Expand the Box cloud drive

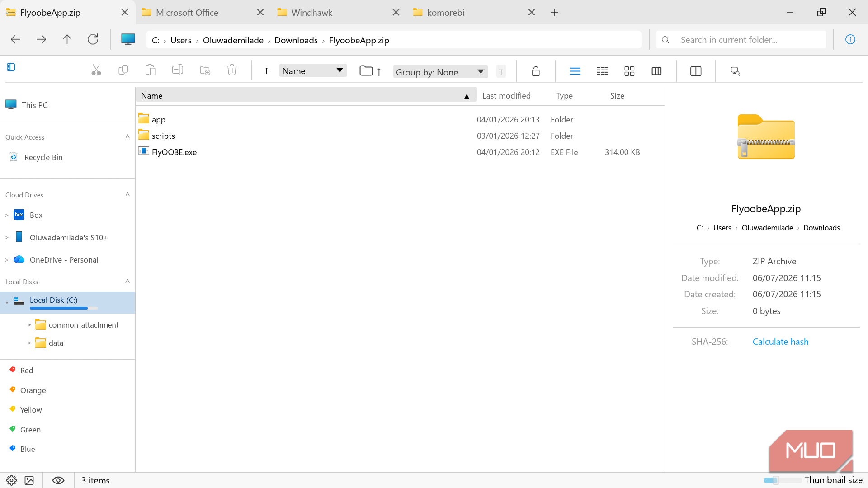point(7,216)
